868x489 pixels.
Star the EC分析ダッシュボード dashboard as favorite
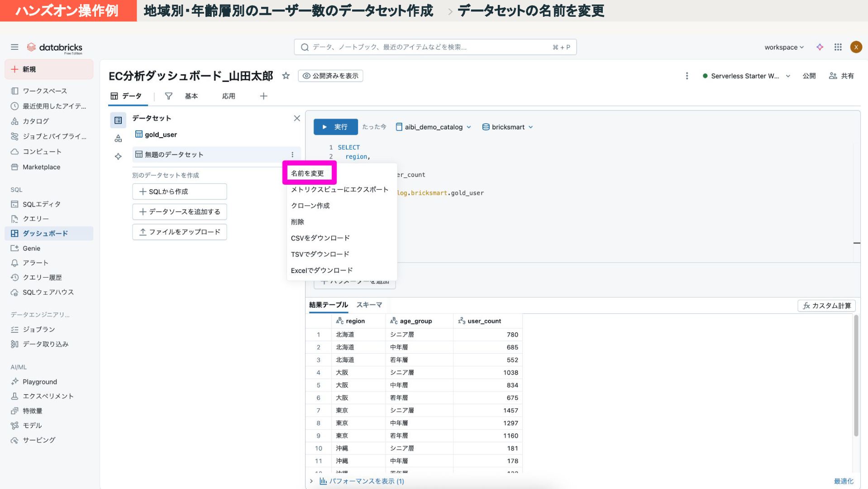click(286, 76)
